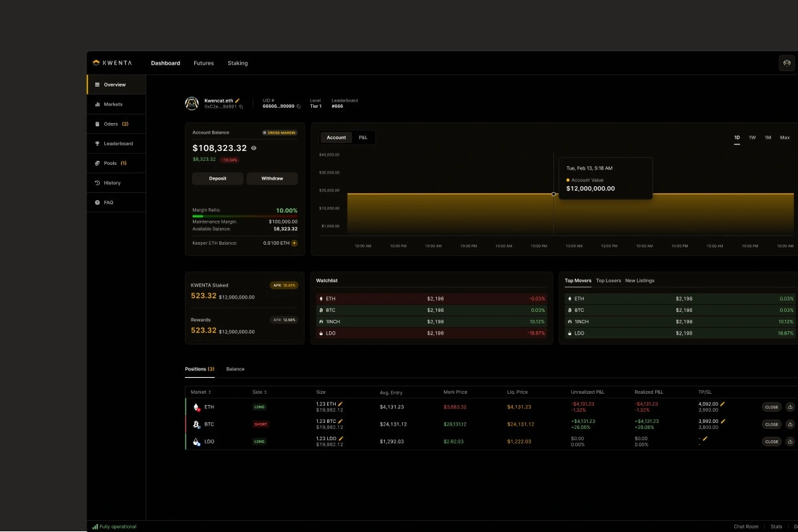798x532 pixels.
Task: Click Fully operational status indicator
Action: click(114, 527)
